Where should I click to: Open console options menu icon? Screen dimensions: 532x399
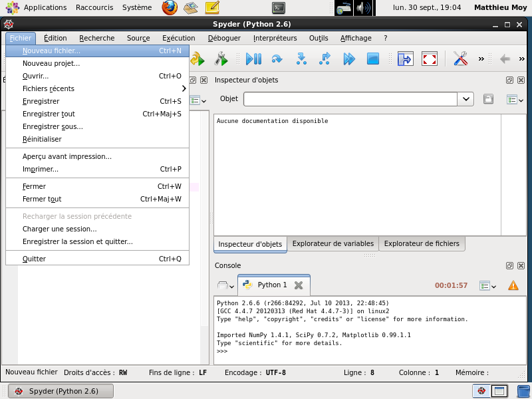click(x=487, y=286)
